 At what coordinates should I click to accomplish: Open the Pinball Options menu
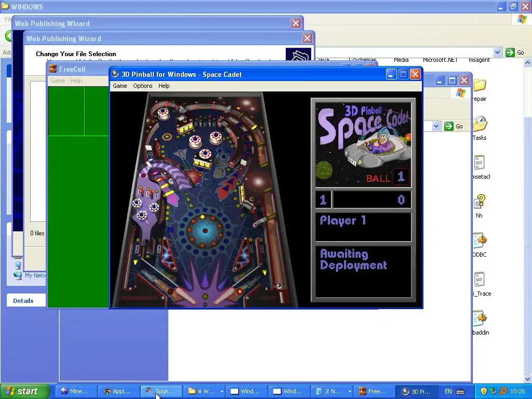[x=142, y=86]
